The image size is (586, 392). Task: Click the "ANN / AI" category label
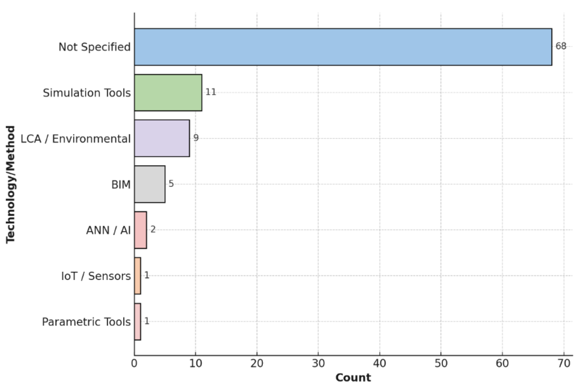(x=108, y=231)
